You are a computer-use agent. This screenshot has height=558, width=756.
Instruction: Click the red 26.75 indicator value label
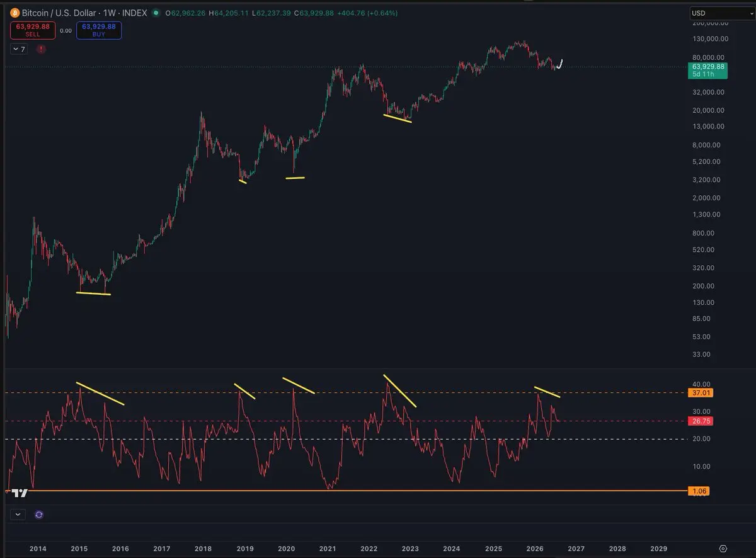point(699,421)
